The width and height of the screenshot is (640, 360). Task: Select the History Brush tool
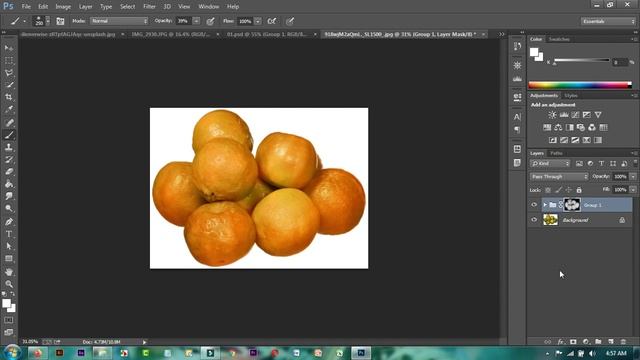pyautogui.click(x=9, y=160)
